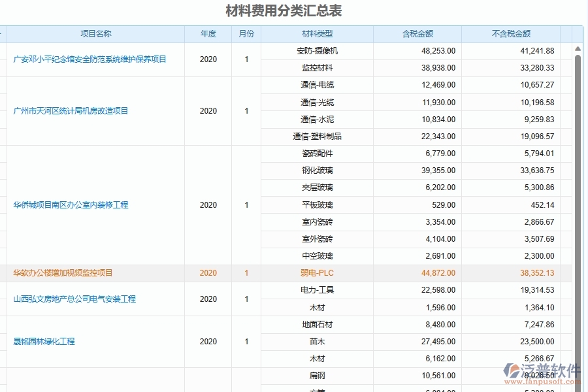This screenshot has height=392, width=588.
Task: Click the 月份 column header
Action: 245,34
